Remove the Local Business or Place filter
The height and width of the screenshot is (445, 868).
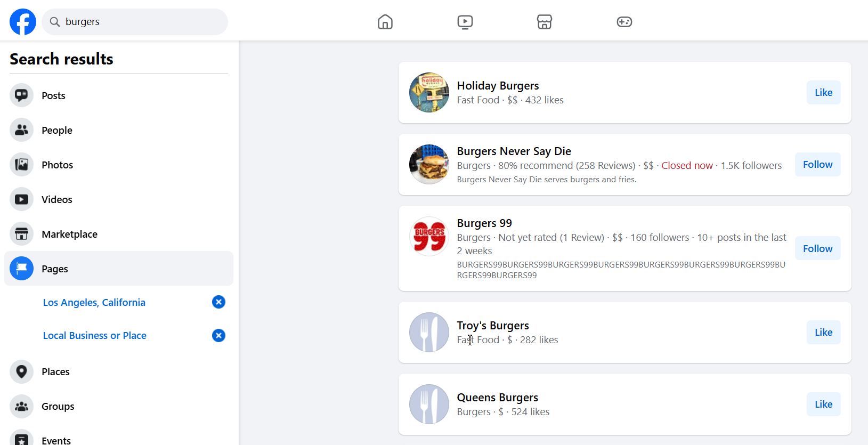click(218, 335)
